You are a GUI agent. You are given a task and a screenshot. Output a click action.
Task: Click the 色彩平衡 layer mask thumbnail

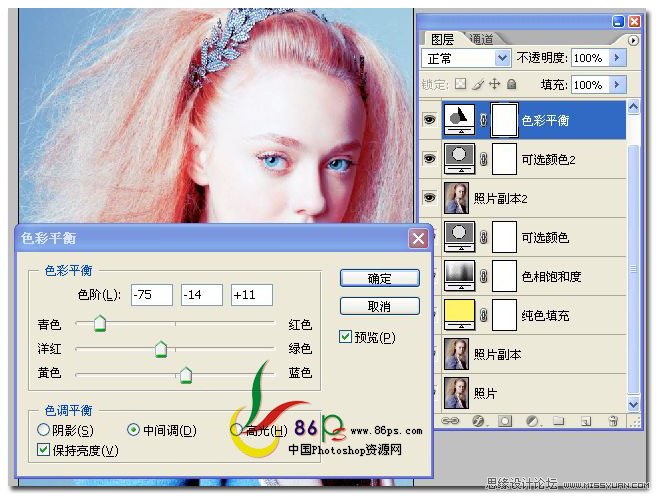504,120
